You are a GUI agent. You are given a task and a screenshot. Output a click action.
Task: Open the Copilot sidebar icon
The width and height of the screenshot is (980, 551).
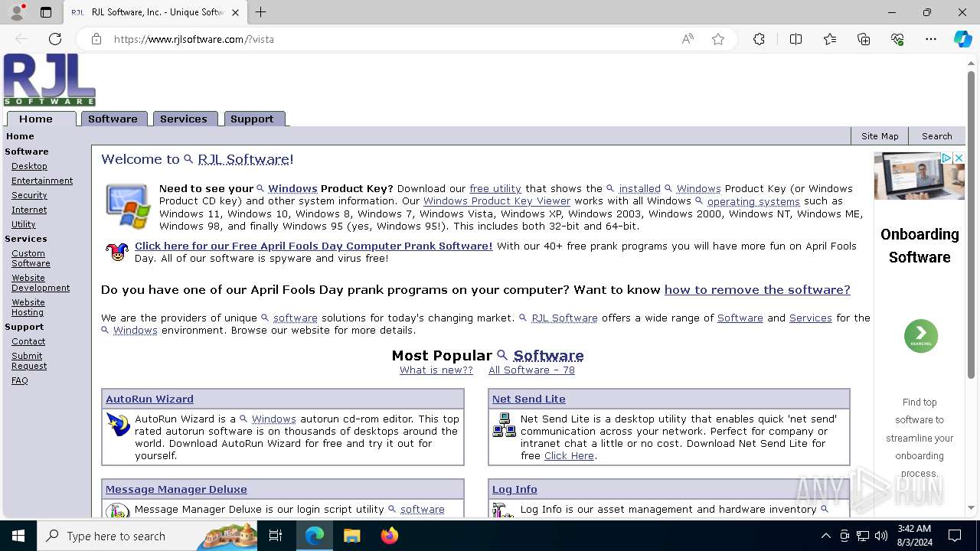pos(962,39)
